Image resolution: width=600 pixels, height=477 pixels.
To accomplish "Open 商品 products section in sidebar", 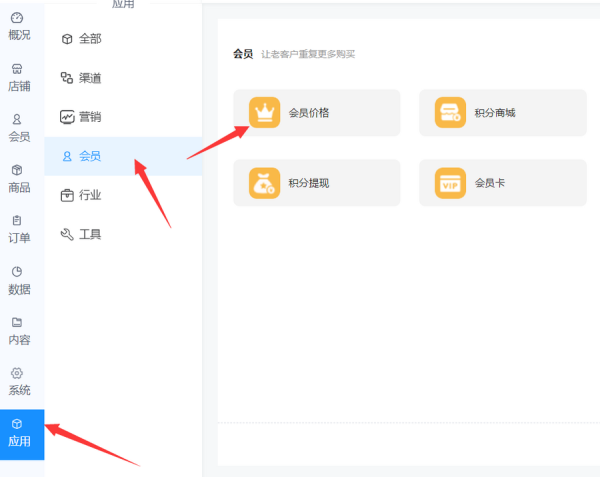I will tap(19, 179).
